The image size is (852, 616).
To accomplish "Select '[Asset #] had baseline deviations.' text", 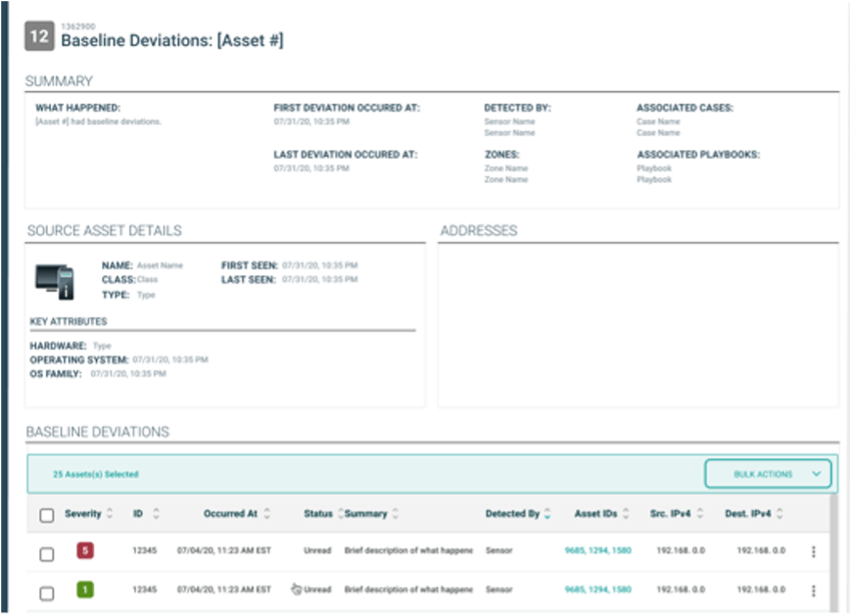I will (x=98, y=121).
